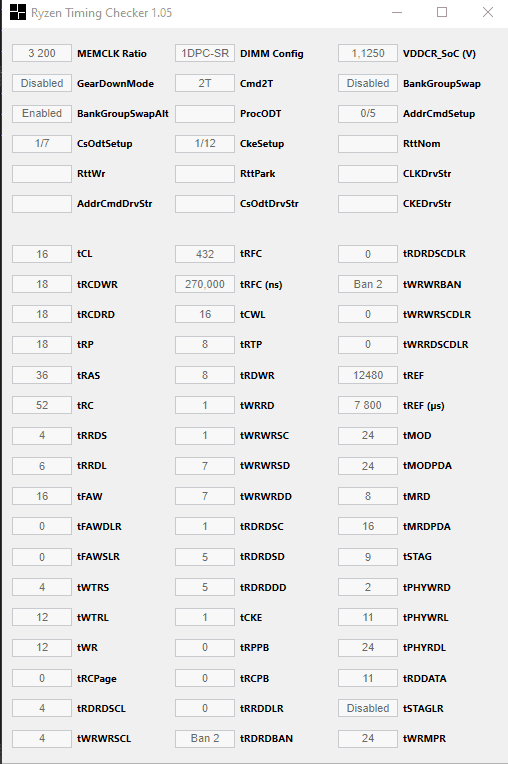This screenshot has height=764, width=508.
Task: Select the tSTAGLR Disabled field
Action: point(368,708)
